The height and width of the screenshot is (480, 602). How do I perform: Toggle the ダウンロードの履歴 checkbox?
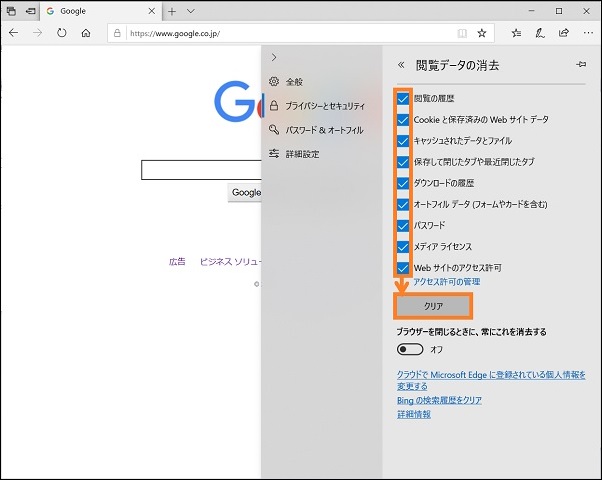(x=403, y=184)
